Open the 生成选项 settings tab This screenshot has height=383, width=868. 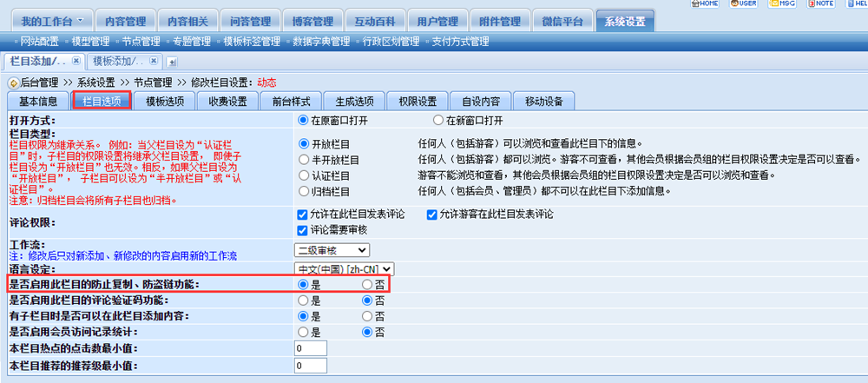tap(355, 102)
